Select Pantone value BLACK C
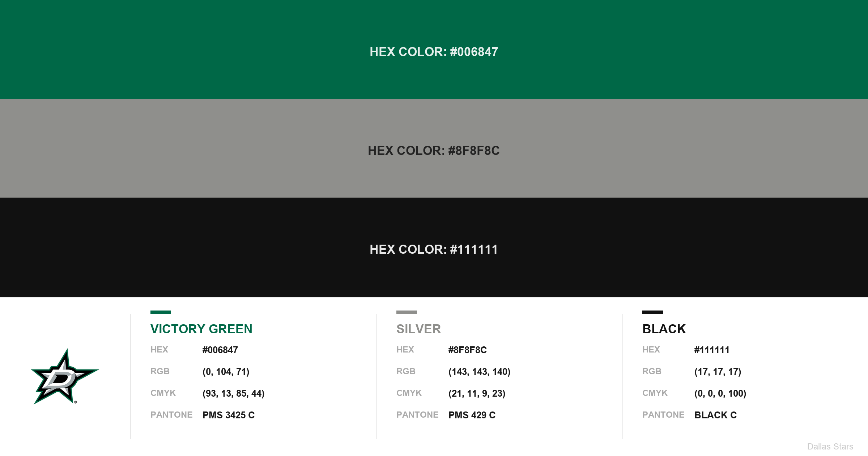 [x=716, y=415]
